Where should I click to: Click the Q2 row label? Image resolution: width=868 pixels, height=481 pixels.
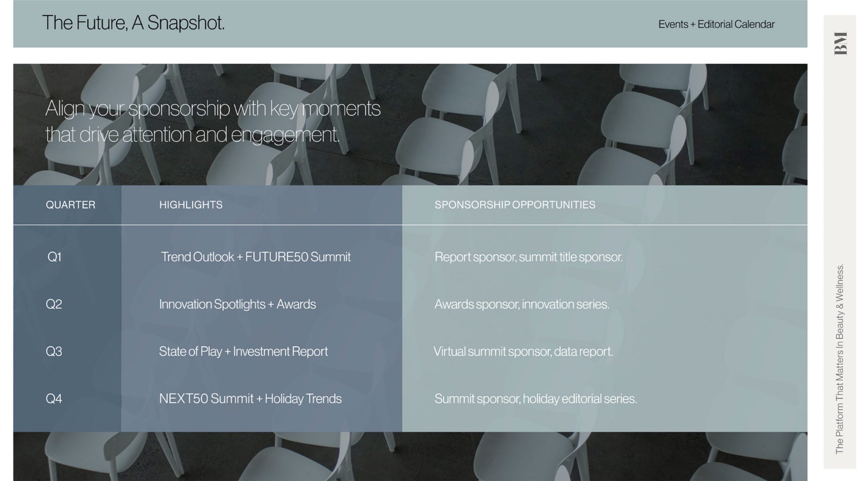pyautogui.click(x=54, y=304)
